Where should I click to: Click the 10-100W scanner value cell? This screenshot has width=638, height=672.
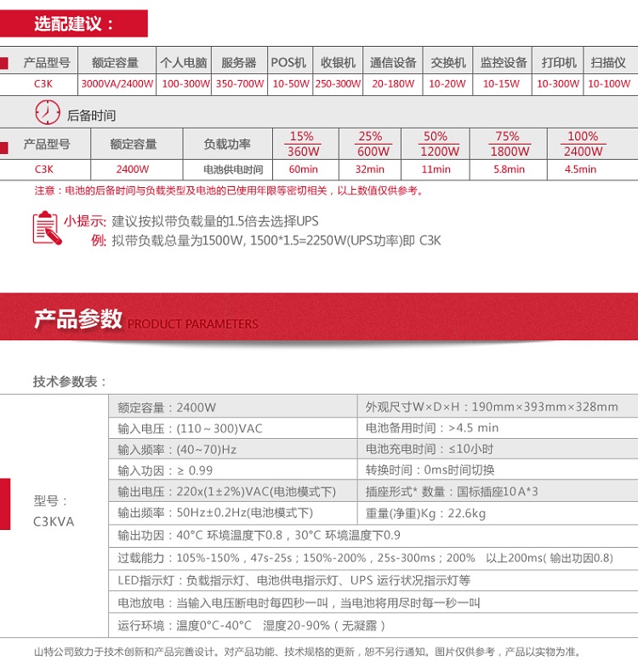coord(609,84)
